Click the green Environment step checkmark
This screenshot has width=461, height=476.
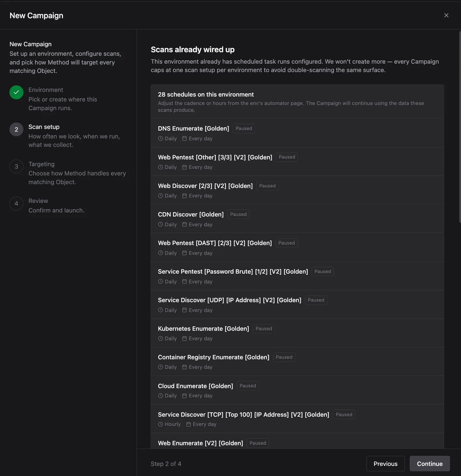[x=16, y=92]
